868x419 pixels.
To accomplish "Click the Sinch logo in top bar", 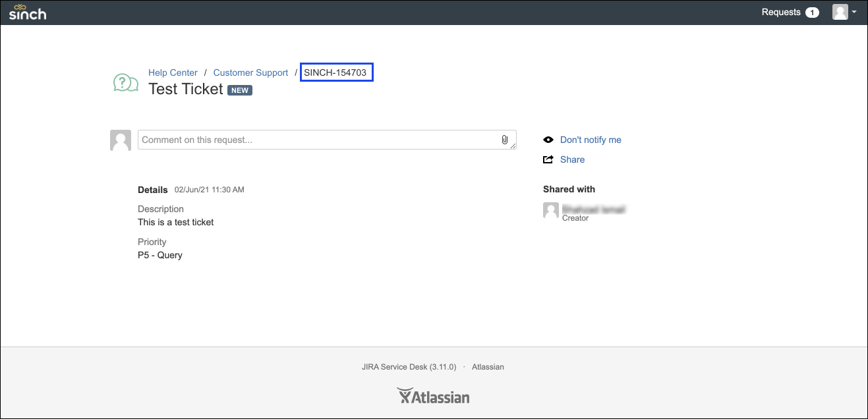I will 27,12.
